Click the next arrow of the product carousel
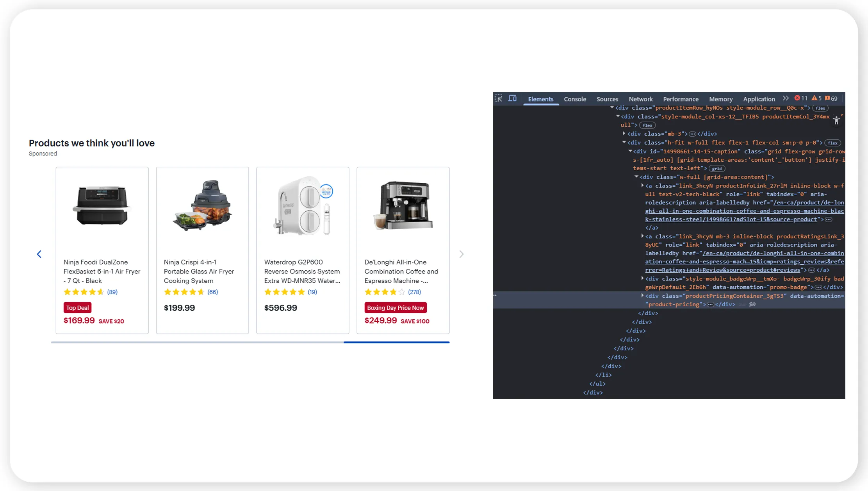 point(462,254)
